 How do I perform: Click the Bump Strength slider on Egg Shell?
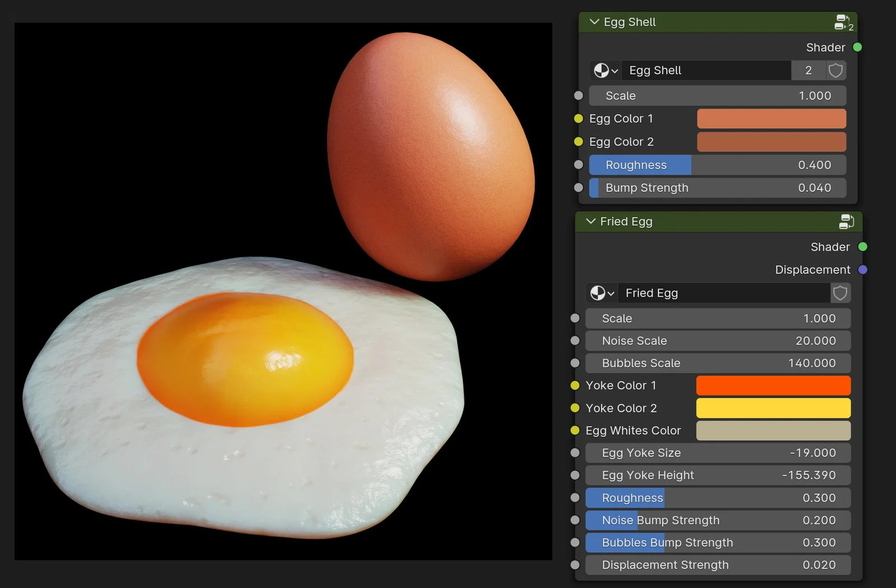click(717, 188)
